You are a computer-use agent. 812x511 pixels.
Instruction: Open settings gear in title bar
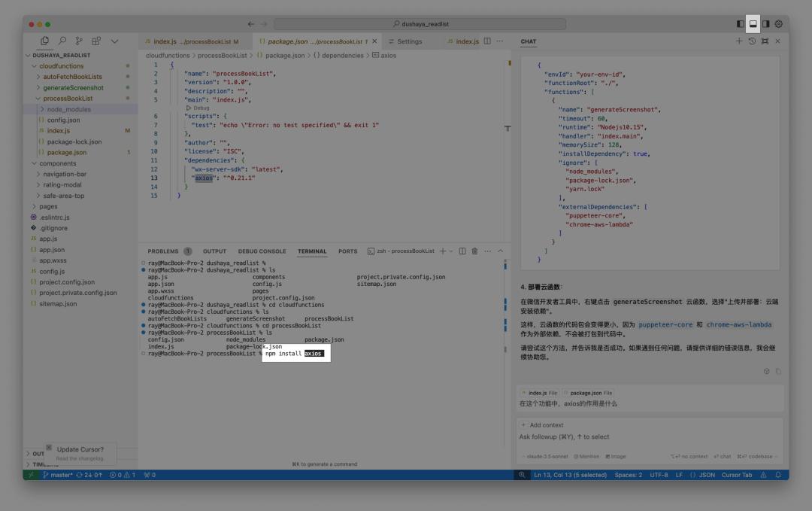778,24
